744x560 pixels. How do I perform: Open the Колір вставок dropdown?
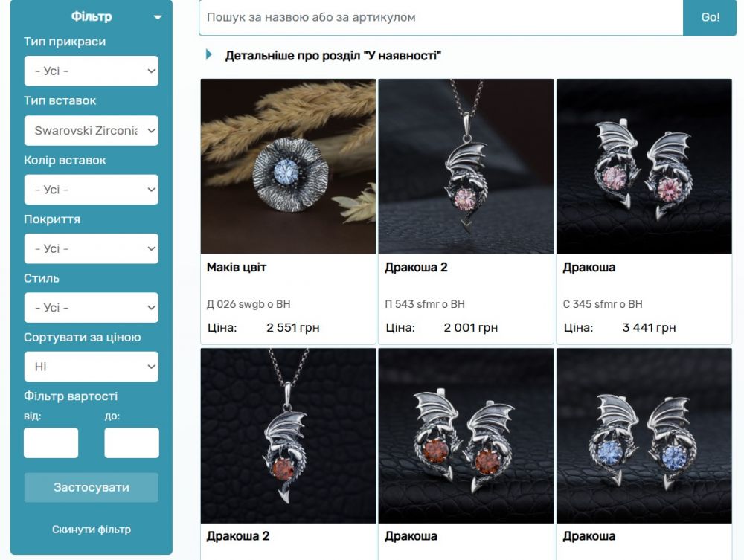coord(91,190)
